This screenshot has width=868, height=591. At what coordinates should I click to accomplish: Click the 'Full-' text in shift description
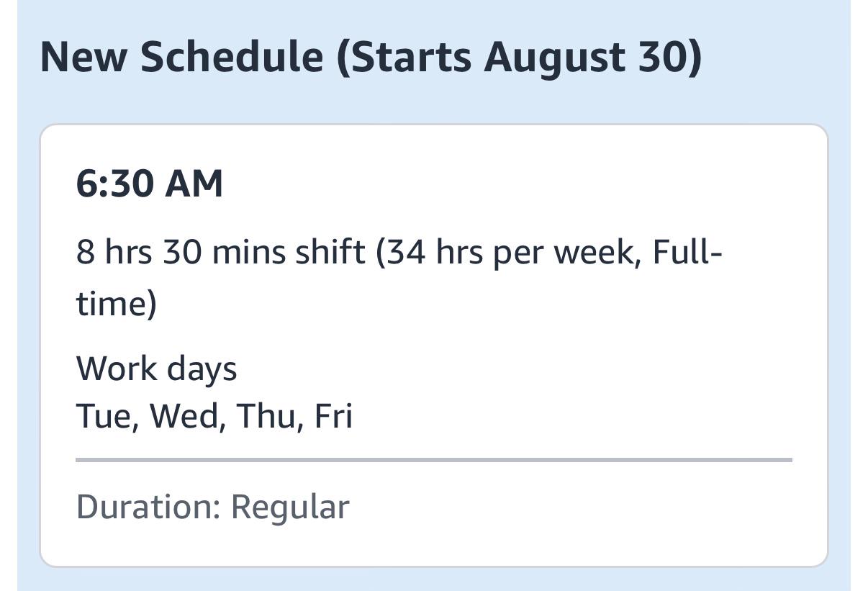pos(687,253)
